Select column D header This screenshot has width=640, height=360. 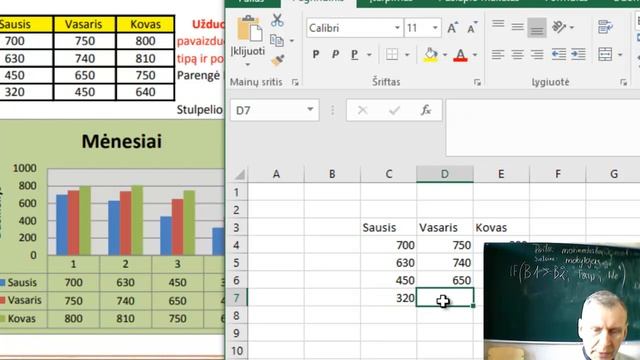tap(445, 174)
